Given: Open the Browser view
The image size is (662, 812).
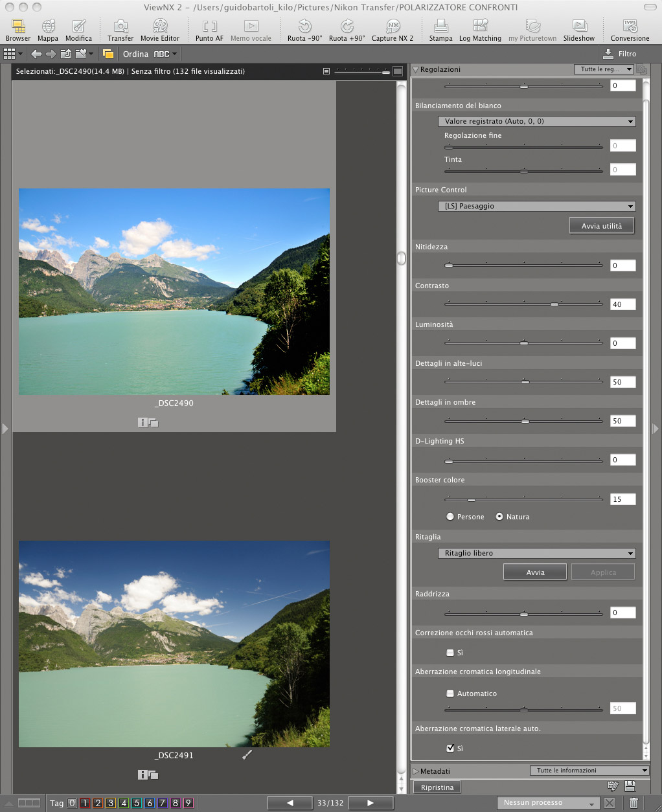Looking at the screenshot, I should (18, 30).
